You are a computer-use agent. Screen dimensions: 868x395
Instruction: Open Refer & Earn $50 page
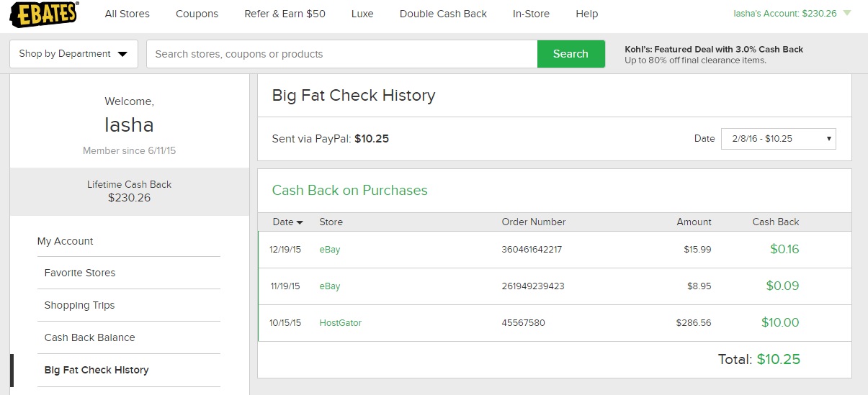[x=285, y=14]
